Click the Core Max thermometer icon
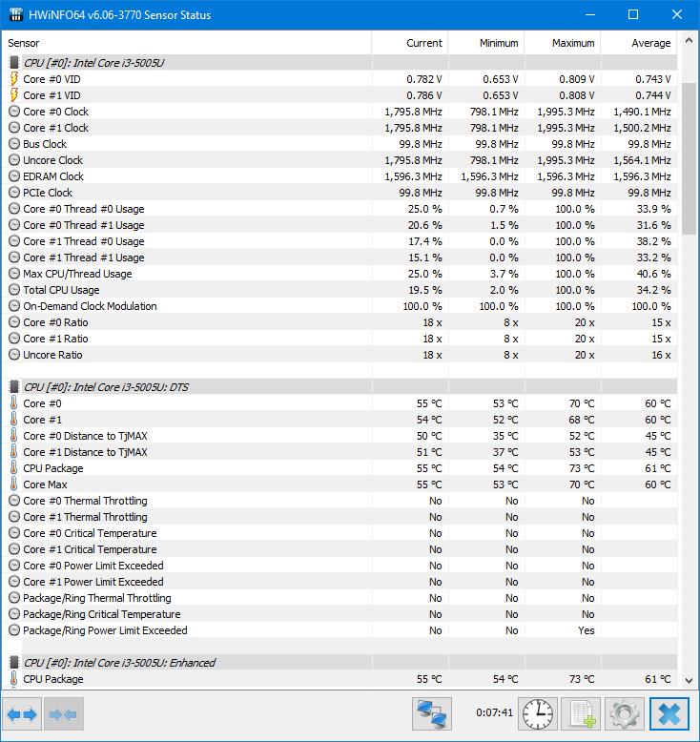 click(13, 484)
